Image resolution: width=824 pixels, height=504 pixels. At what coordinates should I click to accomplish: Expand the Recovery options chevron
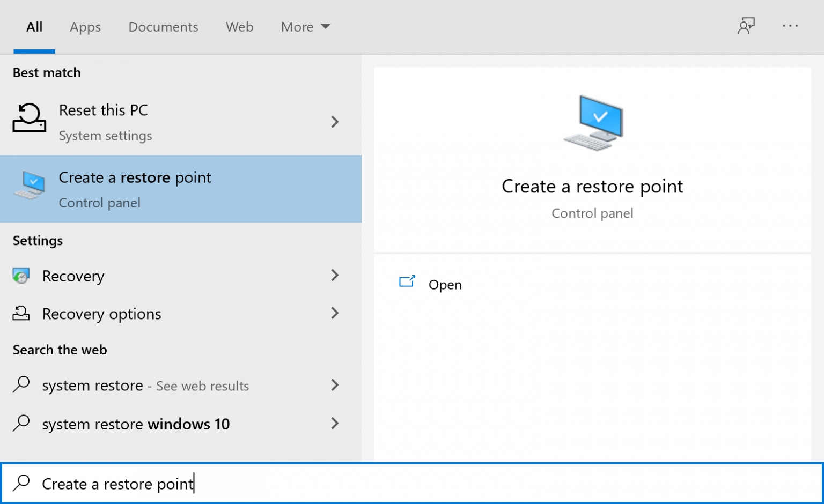(335, 313)
